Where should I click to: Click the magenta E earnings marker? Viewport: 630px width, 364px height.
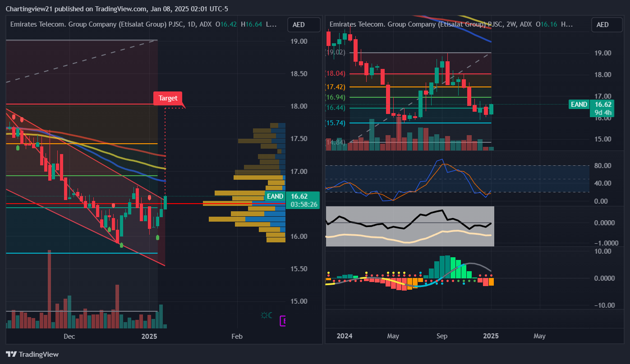(283, 321)
